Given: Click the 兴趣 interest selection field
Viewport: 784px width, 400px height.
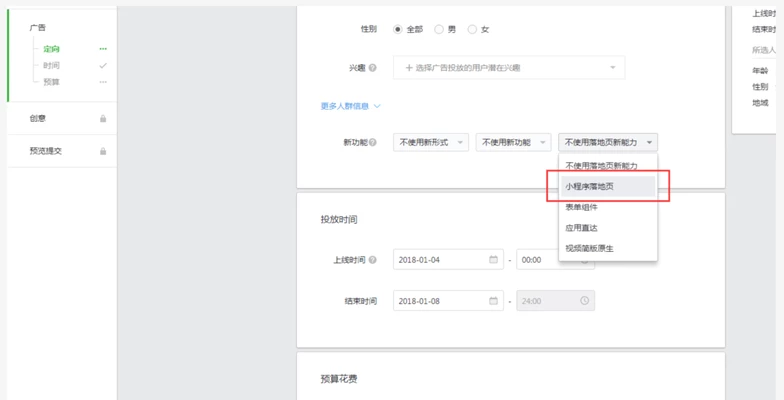Looking at the screenshot, I should click(508, 68).
